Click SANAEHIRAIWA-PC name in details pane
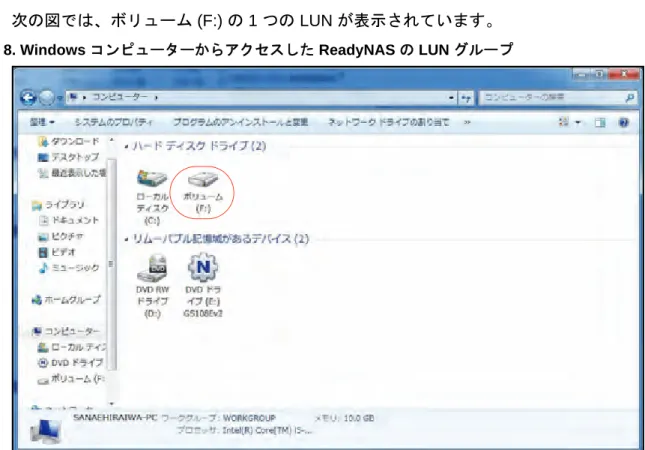 115,418
